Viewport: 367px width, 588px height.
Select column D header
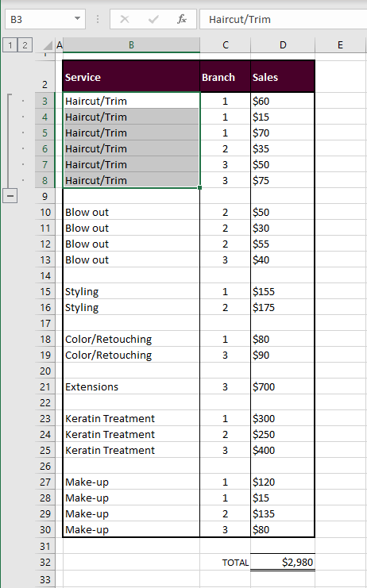pyautogui.click(x=283, y=45)
